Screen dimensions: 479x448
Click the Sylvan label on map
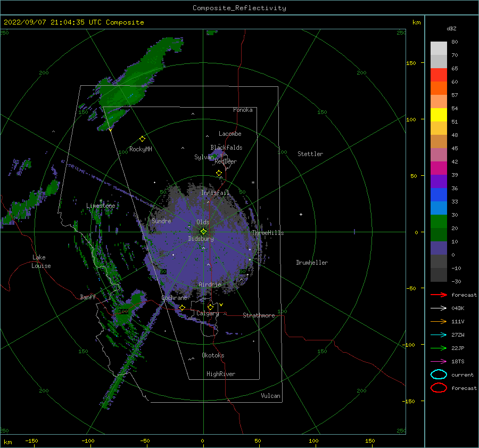[204, 157]
